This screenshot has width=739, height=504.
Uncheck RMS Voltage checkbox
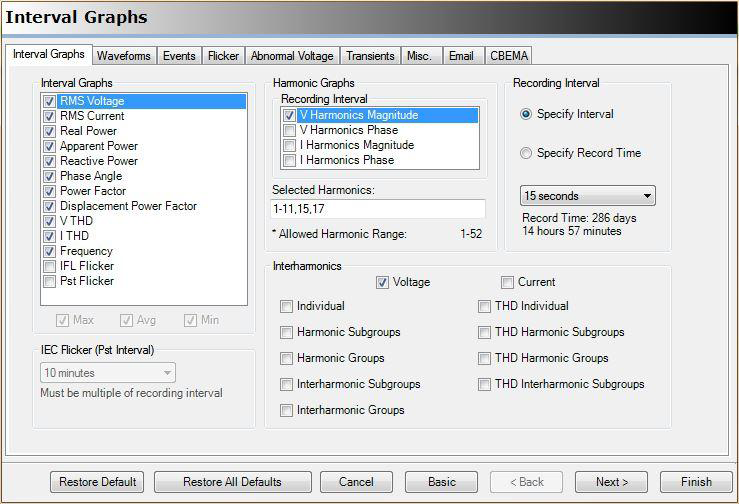[x=49, y=101]
